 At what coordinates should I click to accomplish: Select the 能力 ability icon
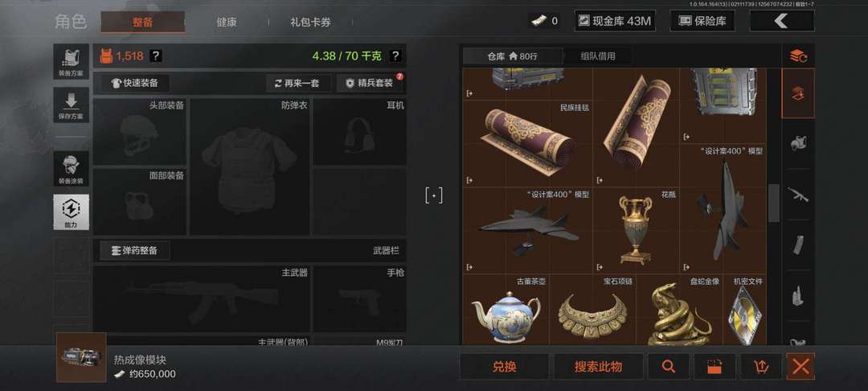click(x=71, y=212)
